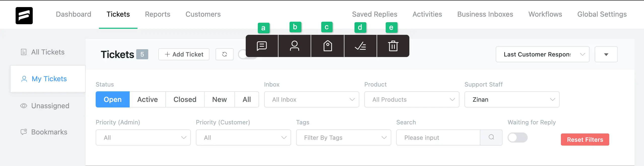Click the checklist close tickets icon
This screenshot has height=166, width=644.
pyautogui.click(x=361, y=46)
